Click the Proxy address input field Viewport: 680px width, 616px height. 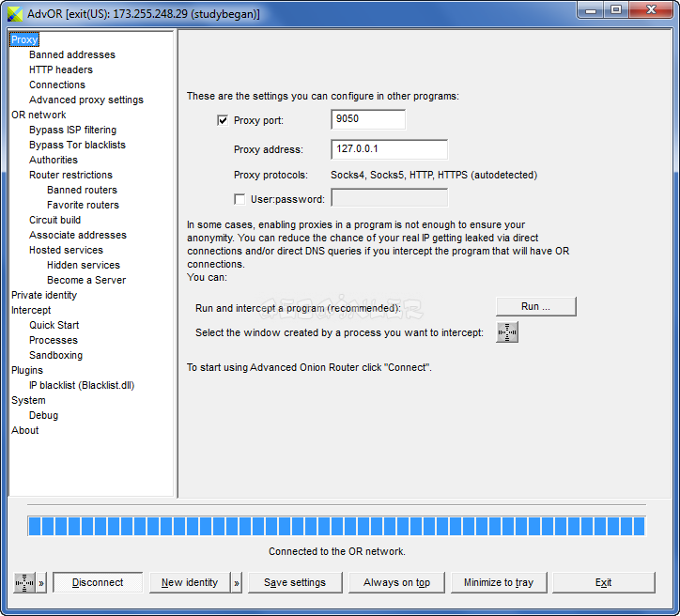point(389,149)
